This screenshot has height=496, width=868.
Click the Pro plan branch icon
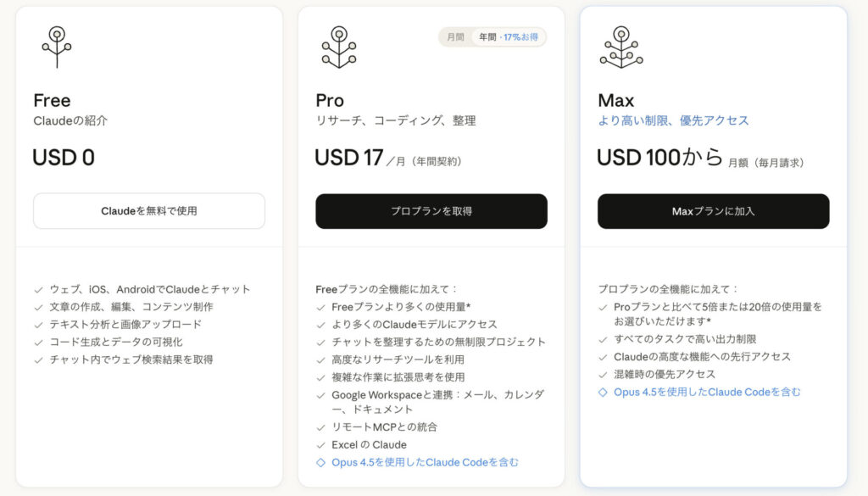[338, 47]
